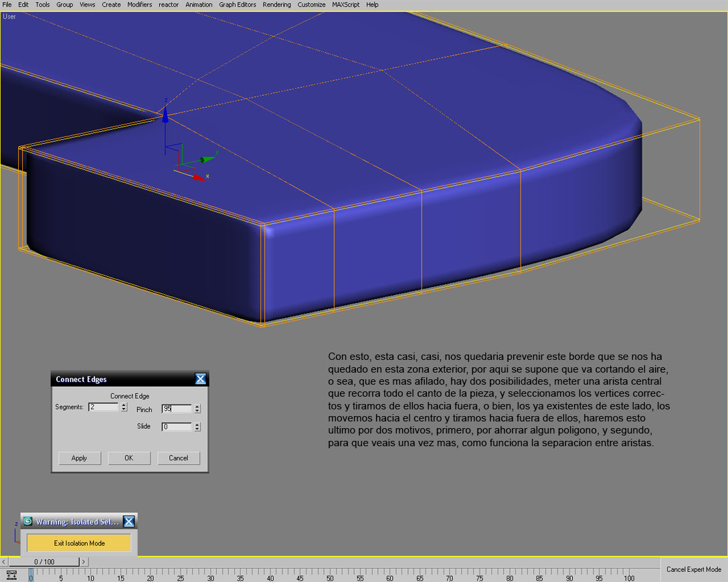Click the blue Z axis gizmo arrow
Viewport: 728px width, 582px height.
click(x=165, y=114)
